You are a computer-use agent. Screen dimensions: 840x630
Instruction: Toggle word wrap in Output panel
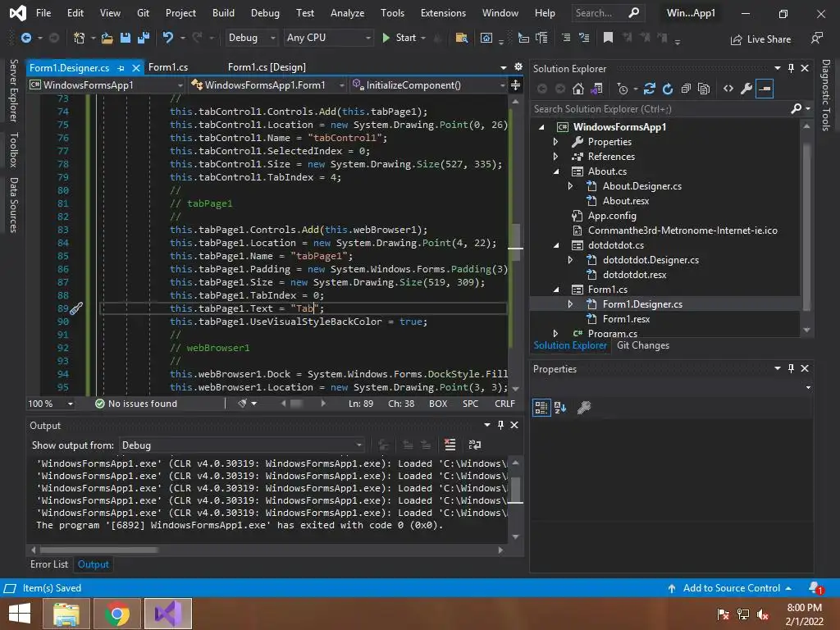tap(474, 445)
